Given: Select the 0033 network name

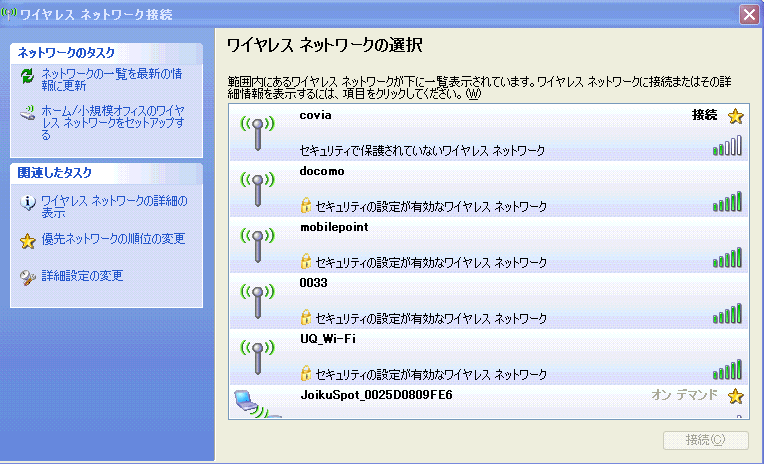Looking at the screenshot, I should pyautogui.click(x=314, y=283).
